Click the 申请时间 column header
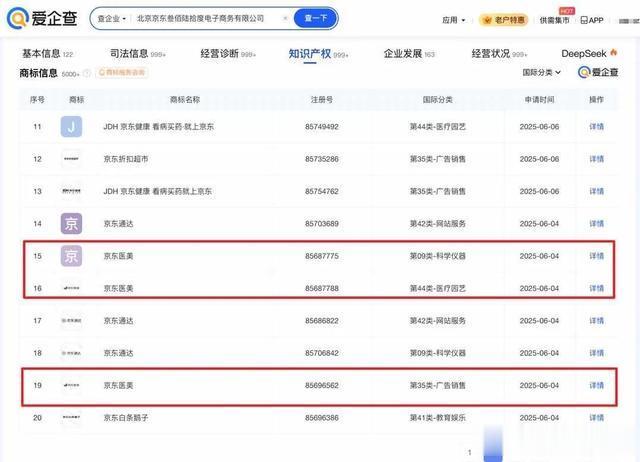This screenshot has height=462, width=640. coord(539,100)
